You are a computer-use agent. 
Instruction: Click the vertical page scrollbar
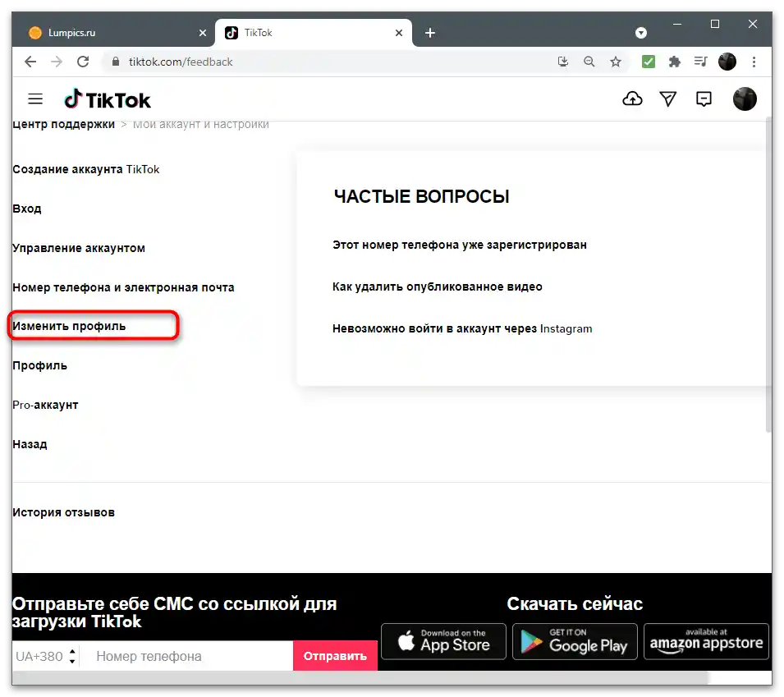(x=768, y=275)
